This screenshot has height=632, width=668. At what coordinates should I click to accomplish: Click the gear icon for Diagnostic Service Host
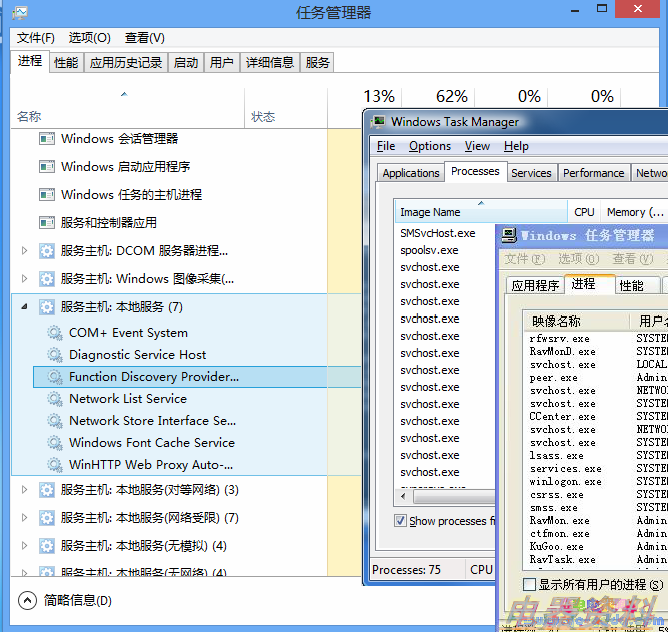(x=54, y=355)
